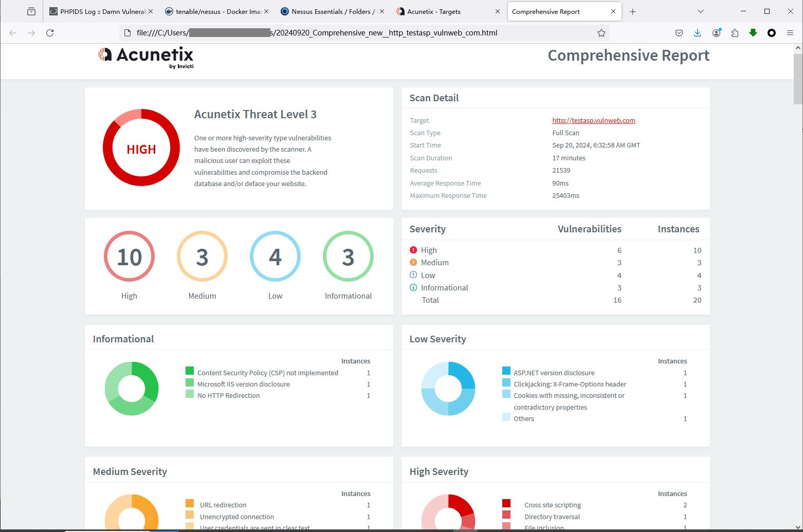Click the black circle extension icon

(x=772, y=33)
